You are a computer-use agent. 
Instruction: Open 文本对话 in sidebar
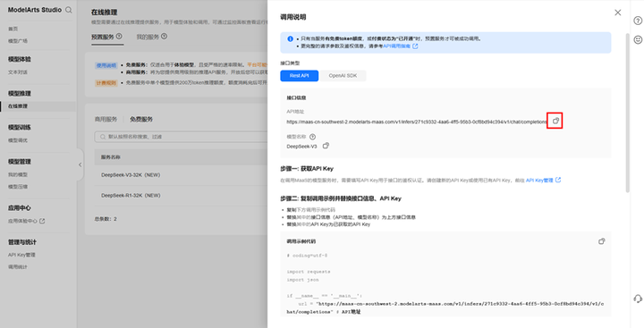click(18, 72)
